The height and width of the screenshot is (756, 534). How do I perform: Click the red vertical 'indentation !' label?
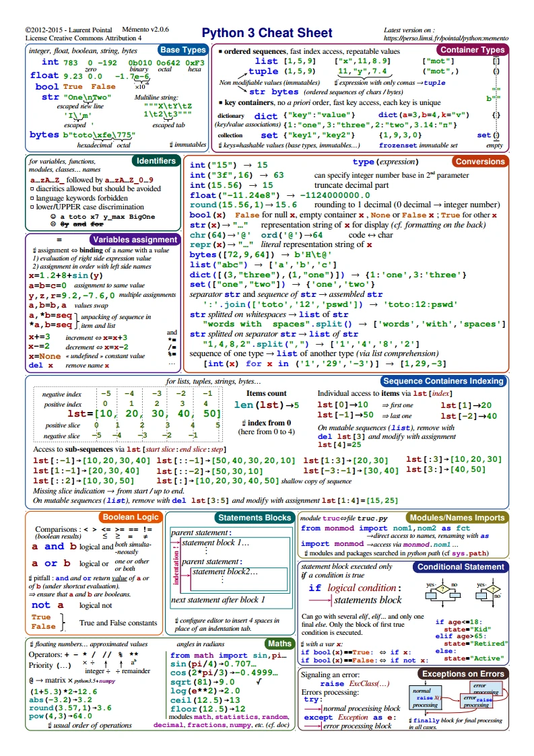(176, 566)
